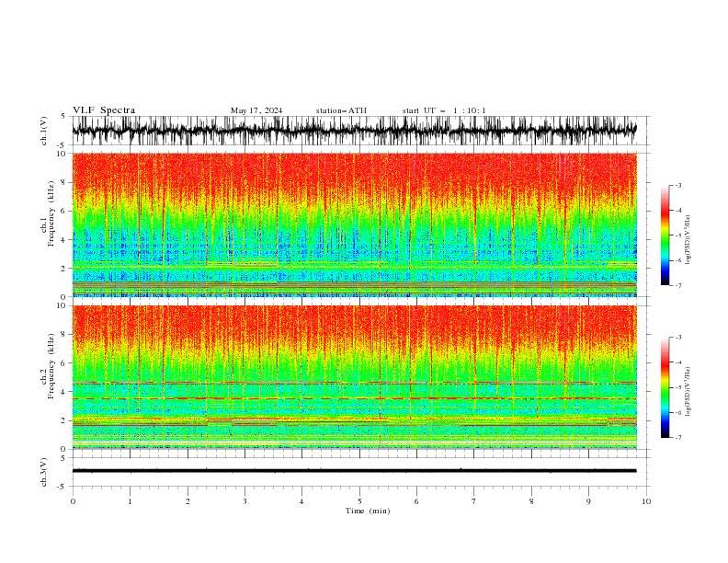Click the "6" kHz tick on ch.2 frequency axis

pos(63,363)
